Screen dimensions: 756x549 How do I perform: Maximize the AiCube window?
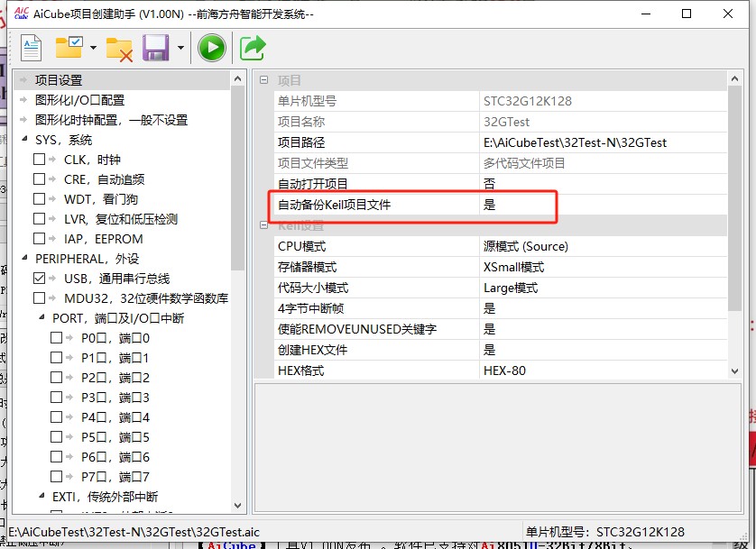click(687, 14)
